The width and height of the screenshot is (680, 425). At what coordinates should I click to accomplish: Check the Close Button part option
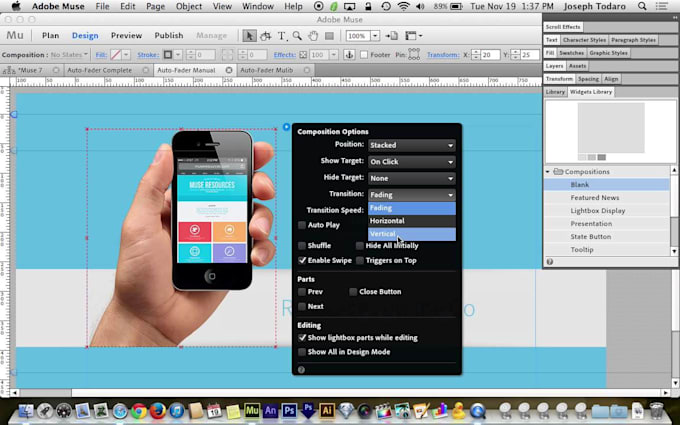(353, 292)
